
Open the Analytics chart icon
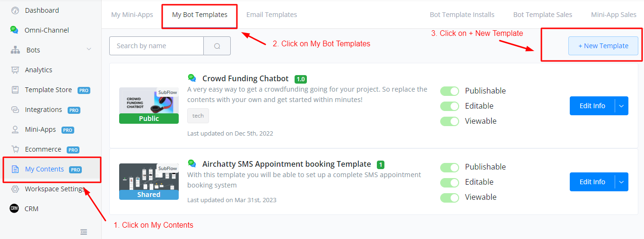15,70
